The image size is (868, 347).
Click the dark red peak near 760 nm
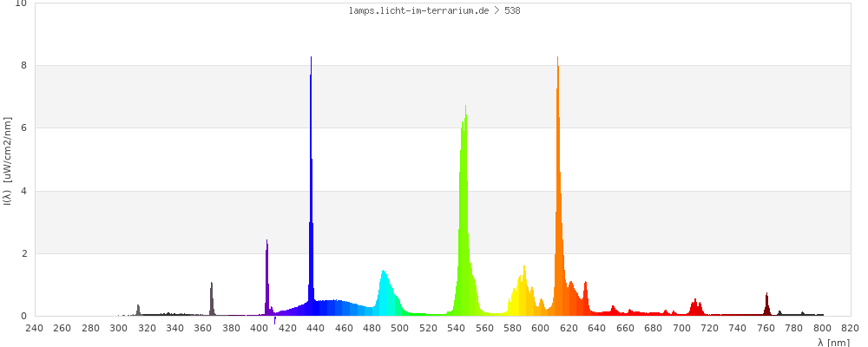766,304
